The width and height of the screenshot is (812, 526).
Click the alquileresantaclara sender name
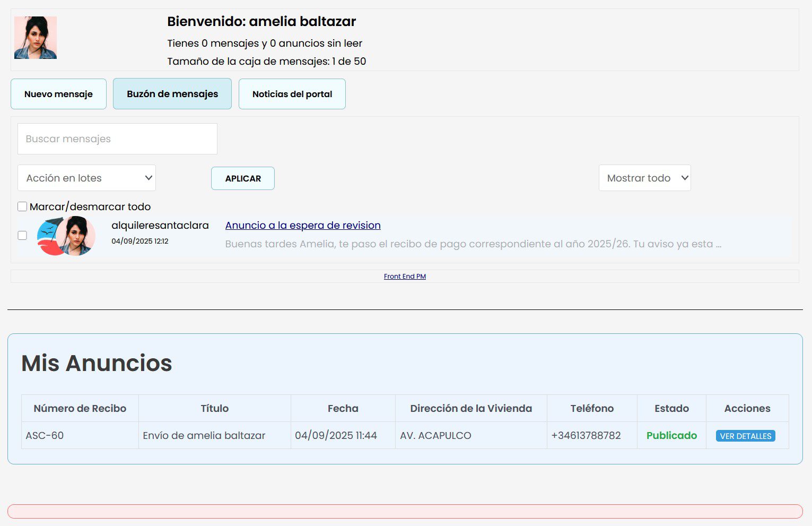pyautogui.click(x=160, y=226)
